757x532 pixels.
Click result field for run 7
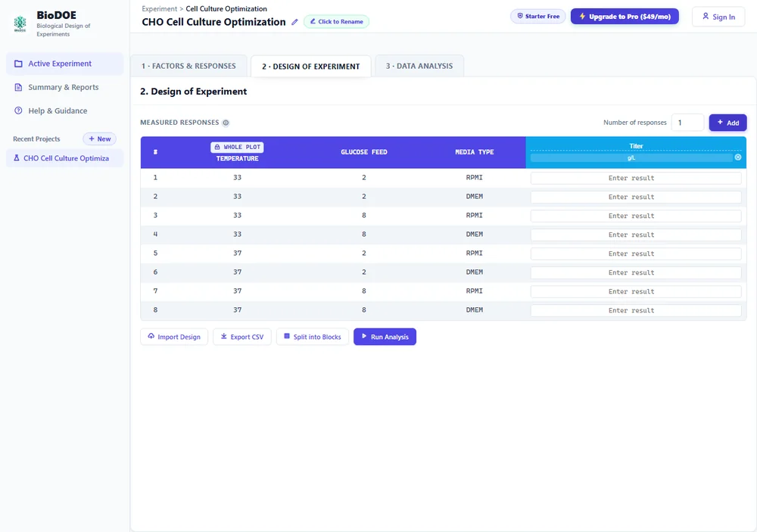(636, 291)
